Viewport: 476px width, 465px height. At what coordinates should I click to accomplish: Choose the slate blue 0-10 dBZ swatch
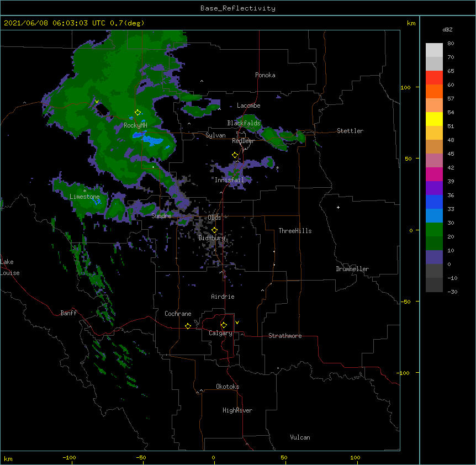pyautogui.click(x=434, y=257)
